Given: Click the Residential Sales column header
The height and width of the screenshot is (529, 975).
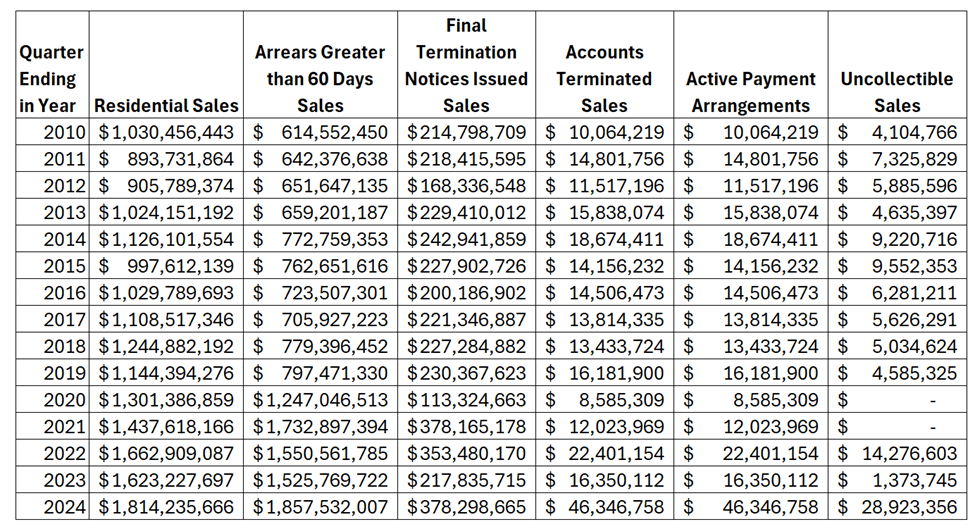Looking at the screenshot, I should coord(166,105).
